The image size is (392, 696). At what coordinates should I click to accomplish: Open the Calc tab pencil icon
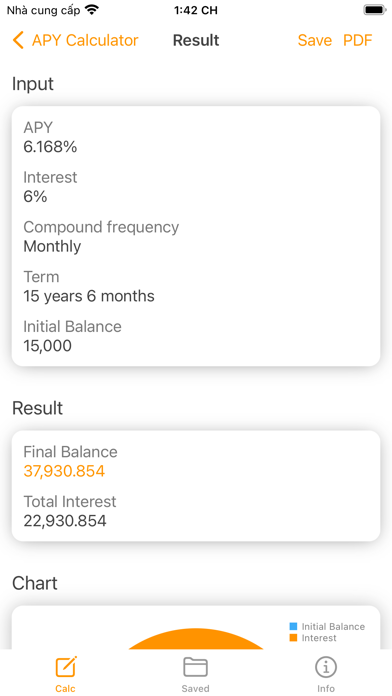click(x=66, y=667)
